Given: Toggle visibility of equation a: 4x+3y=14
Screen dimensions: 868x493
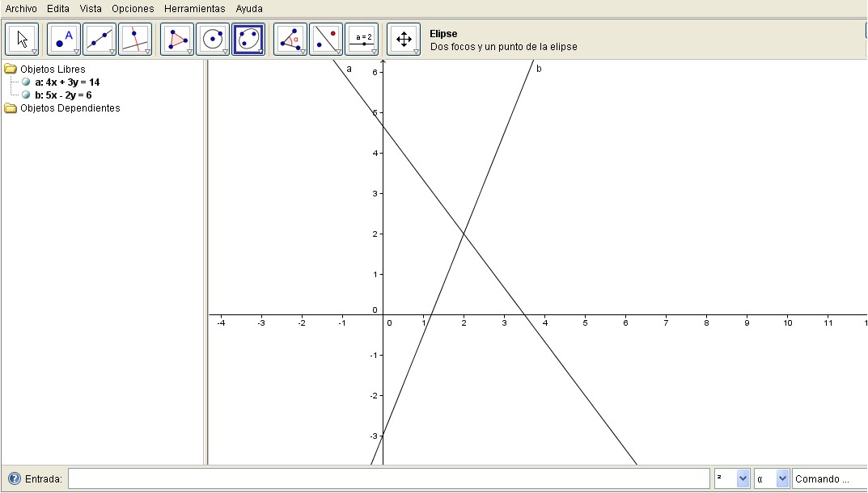Looking at the screenshot, I should point(25,82).
